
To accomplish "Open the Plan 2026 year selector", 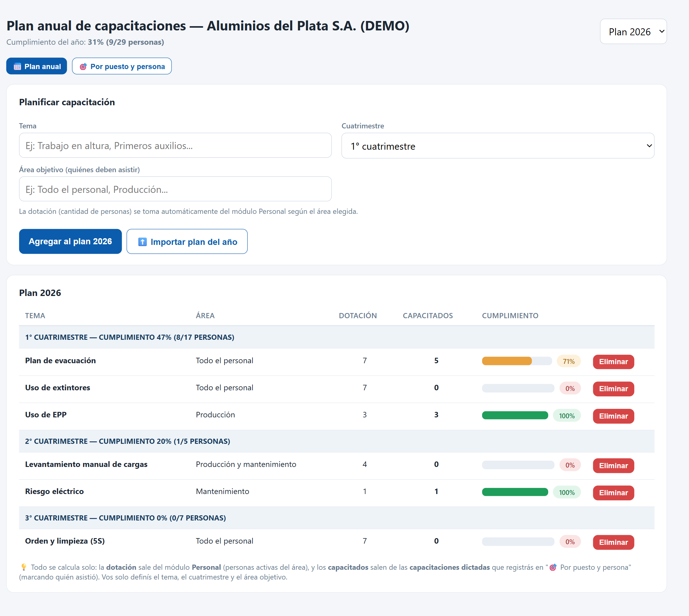I will (633, 31).
